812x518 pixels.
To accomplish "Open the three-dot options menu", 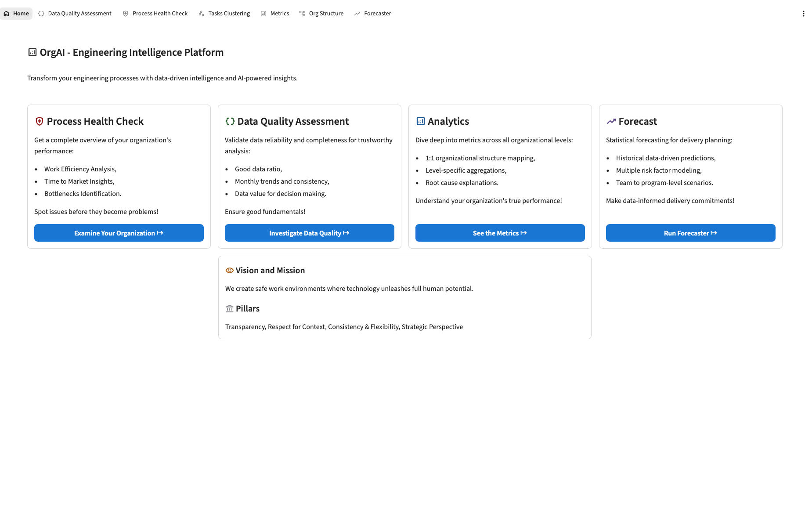I will point(803,14).
